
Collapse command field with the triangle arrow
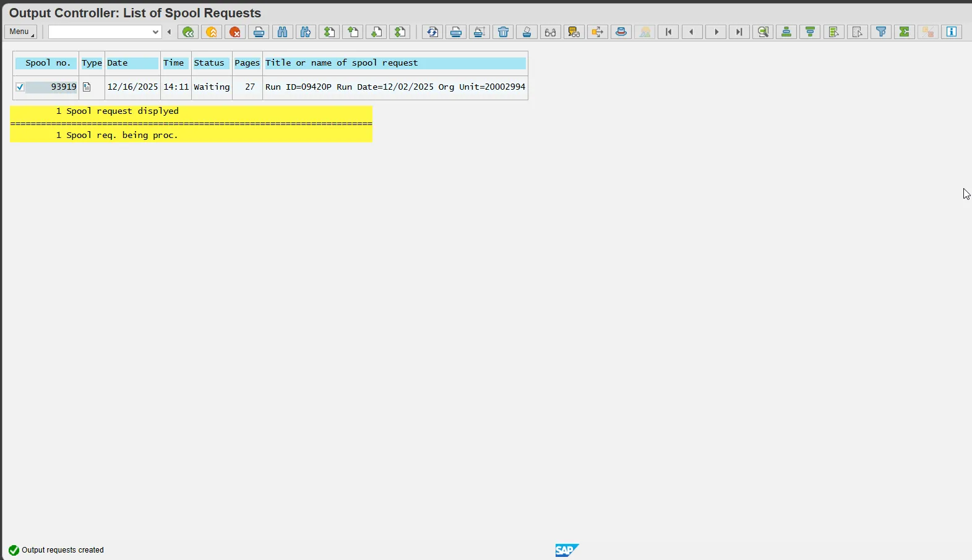coord(169,32)
